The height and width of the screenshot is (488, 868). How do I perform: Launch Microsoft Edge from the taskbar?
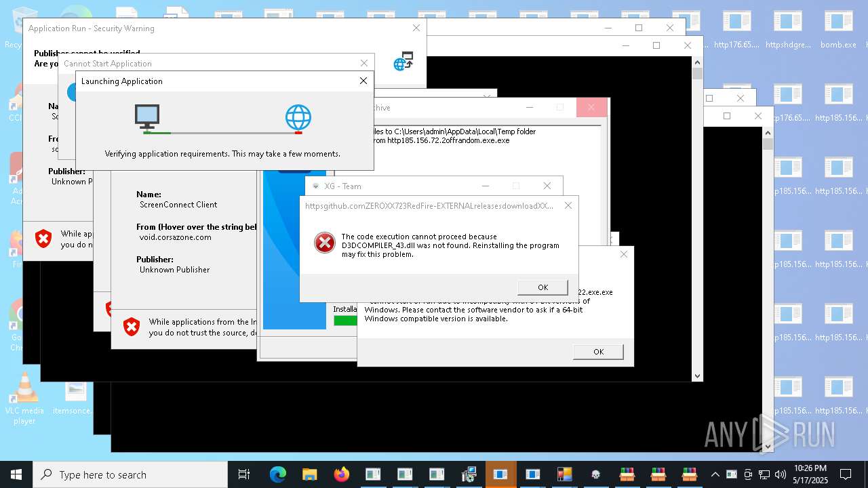(278, 474)
